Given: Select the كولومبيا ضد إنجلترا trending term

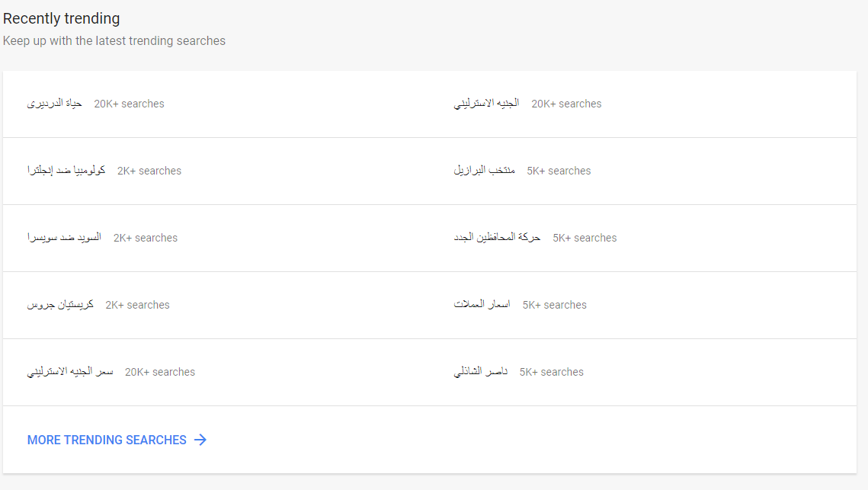Looking at the screenshot, I should pyautogui.click(x=66, y=171).
